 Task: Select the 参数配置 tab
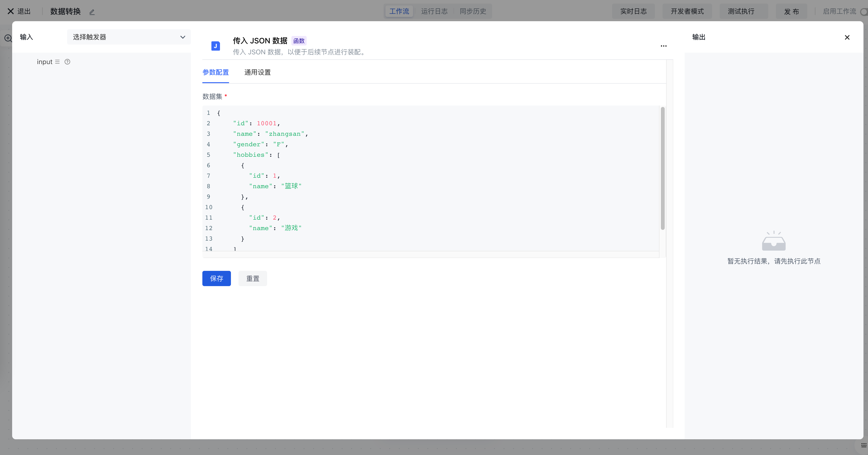[216, 72]
